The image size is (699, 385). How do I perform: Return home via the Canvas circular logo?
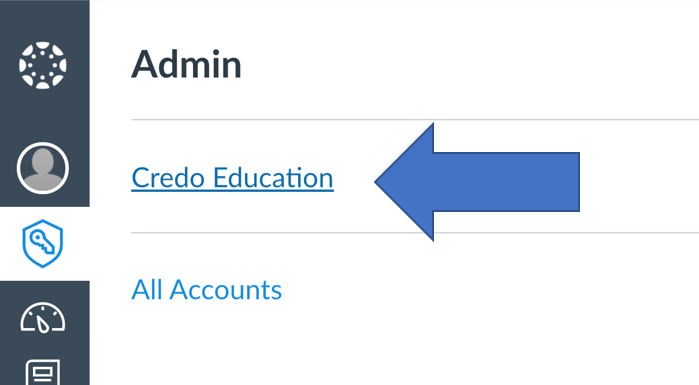coord(43,66)
